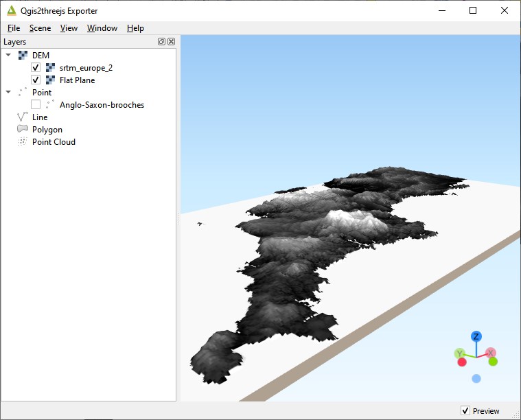Click the solid green gizmo handle

[493, 362]
